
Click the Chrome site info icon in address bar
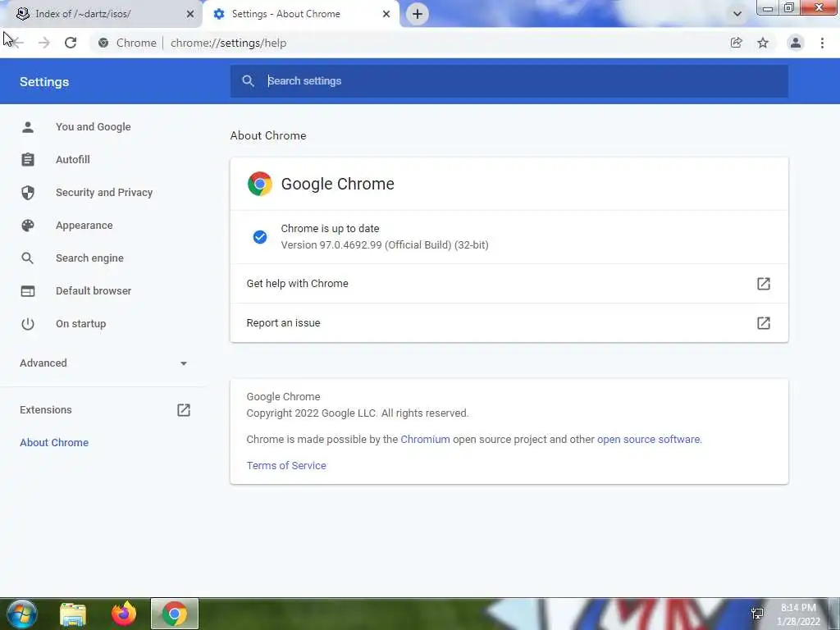click(x=103, y=43)
